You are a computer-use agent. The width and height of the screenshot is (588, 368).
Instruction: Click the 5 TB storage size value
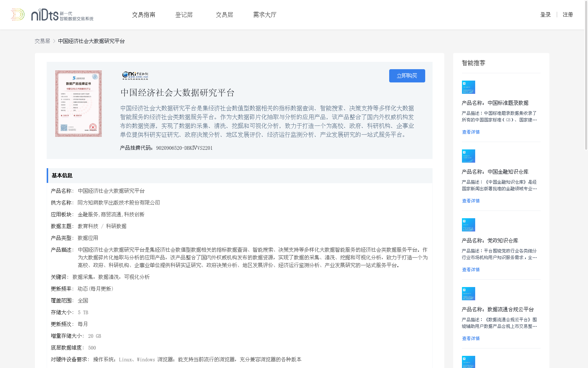point(83,312)
